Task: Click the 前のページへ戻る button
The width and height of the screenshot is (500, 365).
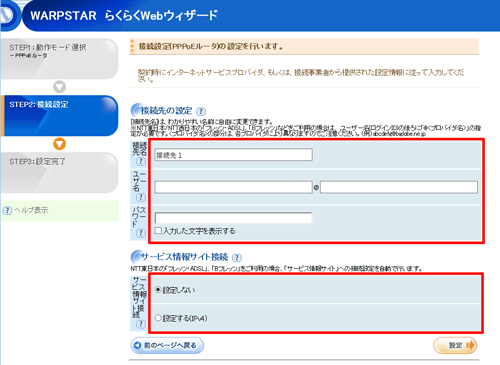Action: pyautogui.click(x=167, y=345)
